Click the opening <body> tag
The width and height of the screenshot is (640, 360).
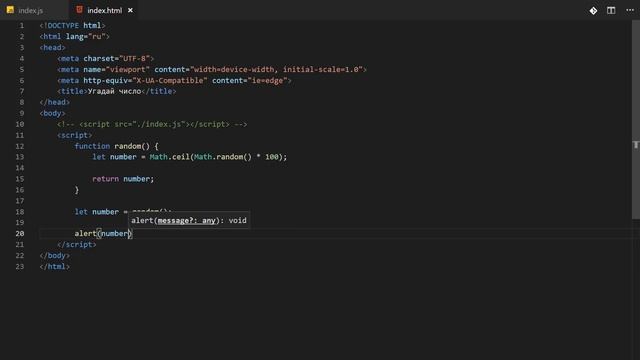pyautogui.click(x=52, y=113)
